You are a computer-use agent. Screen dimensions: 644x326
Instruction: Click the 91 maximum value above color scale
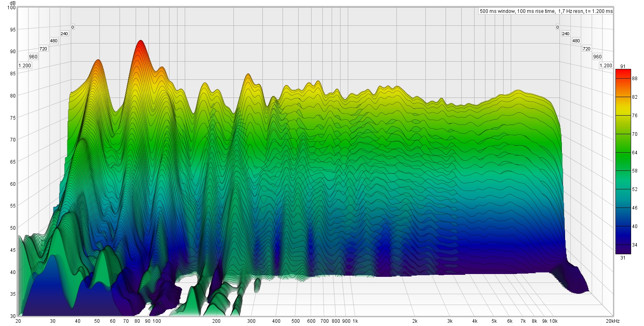[623, 66]
